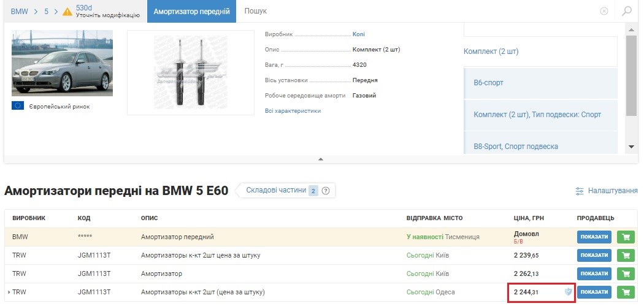
Task: Type in the Пошук search field
Action: tap(417, 11)
